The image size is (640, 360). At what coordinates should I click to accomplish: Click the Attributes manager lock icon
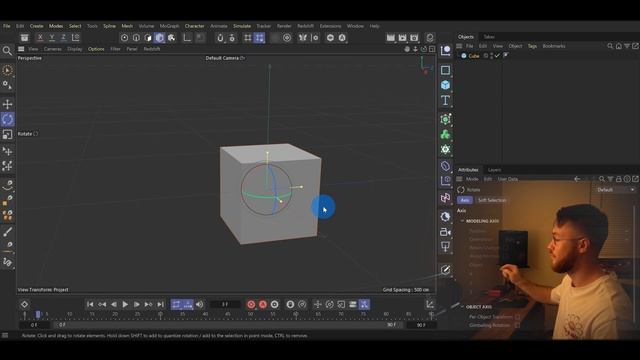[x=619, y=179]
